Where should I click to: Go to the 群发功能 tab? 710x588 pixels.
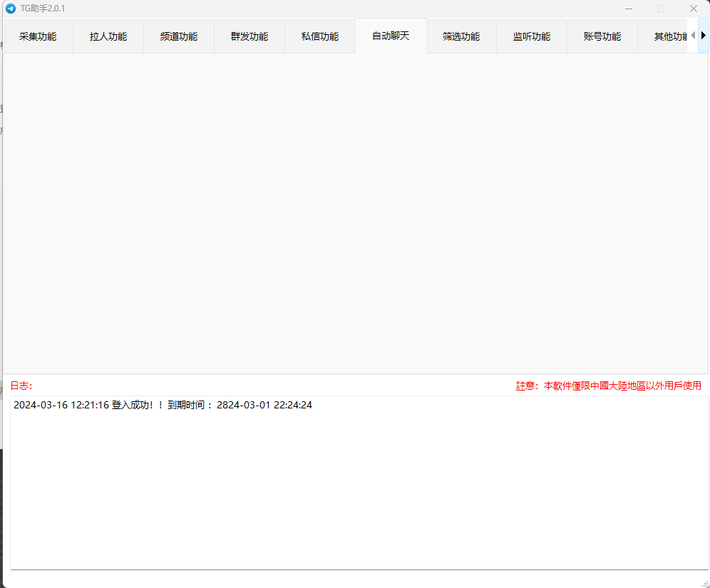249,36
